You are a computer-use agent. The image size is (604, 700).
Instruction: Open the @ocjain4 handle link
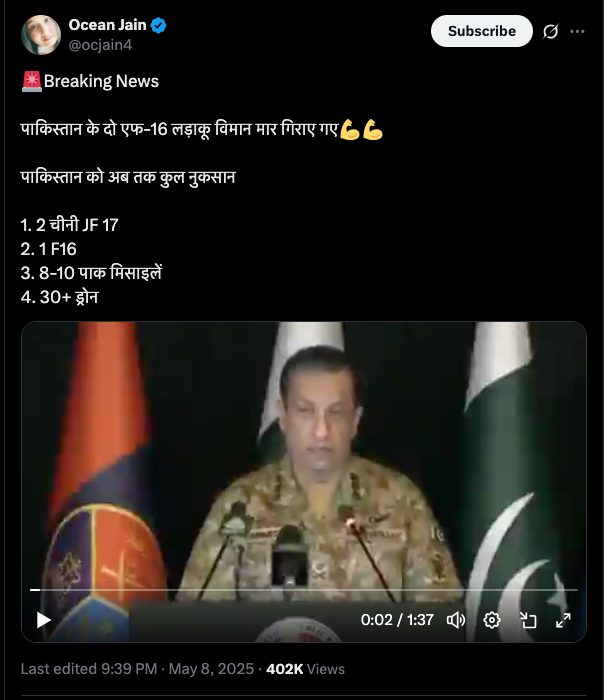tap(100, 45)
